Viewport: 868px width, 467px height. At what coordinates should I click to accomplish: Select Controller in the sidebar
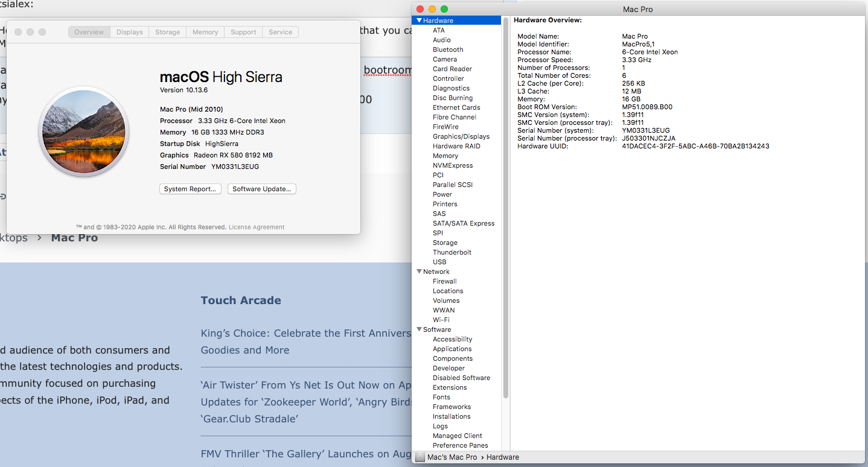tap(448, 78)
